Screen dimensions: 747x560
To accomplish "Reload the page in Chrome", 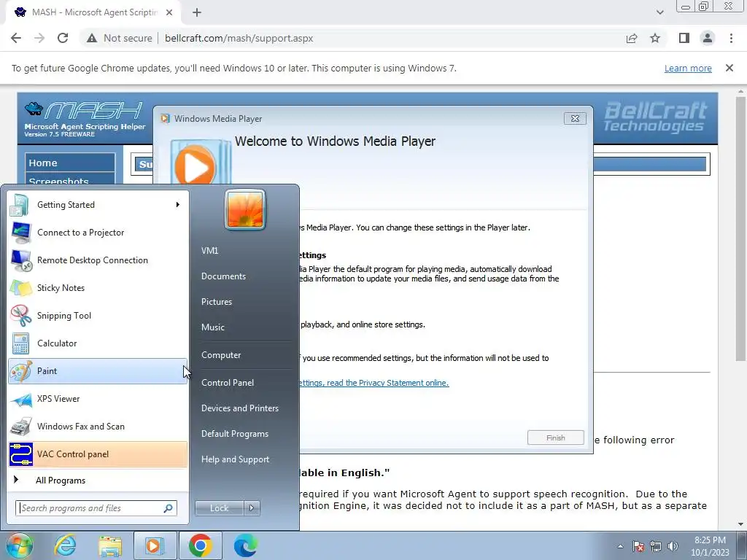I will click(63, 38).
